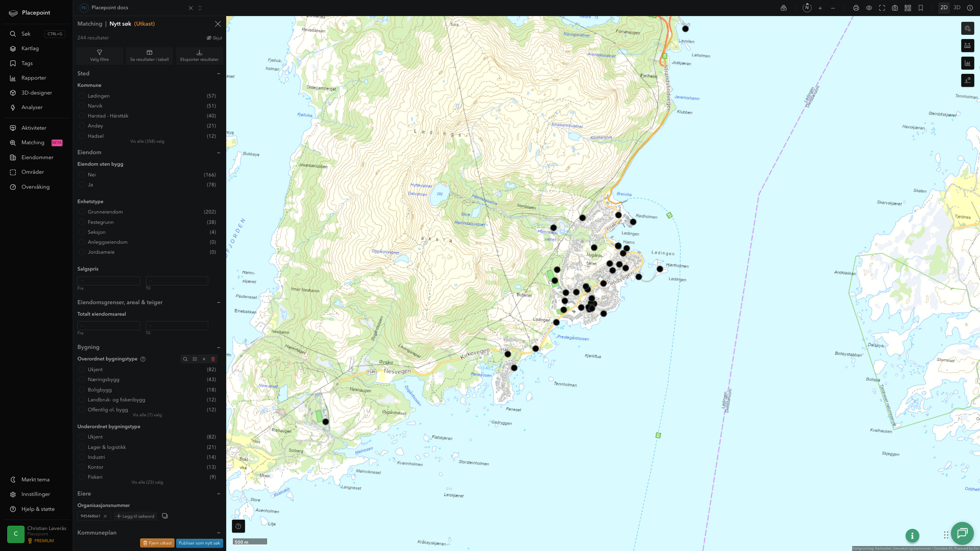
Task: Enter fullscreen with the frame icon
Action: coord(882,8)
